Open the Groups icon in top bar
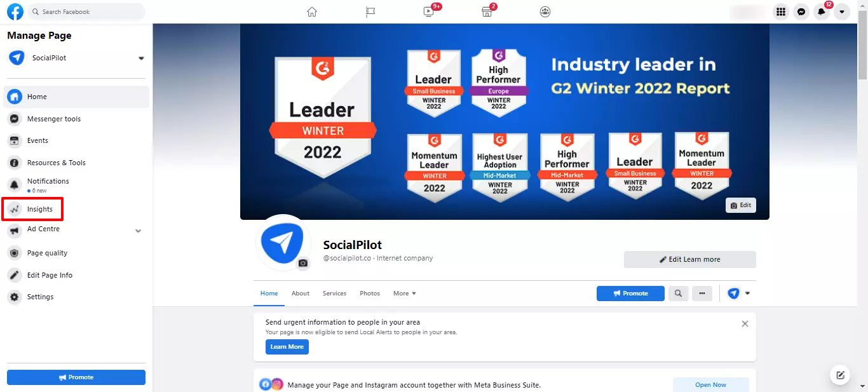 pyautogui.click(x=545, y=11)
